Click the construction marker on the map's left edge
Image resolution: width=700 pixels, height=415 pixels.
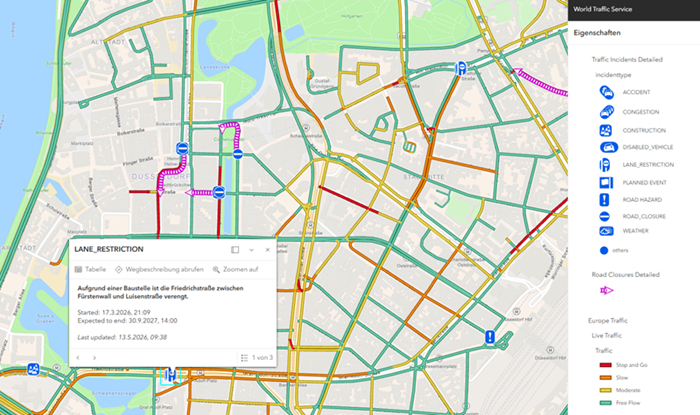(x=33, y=369)
